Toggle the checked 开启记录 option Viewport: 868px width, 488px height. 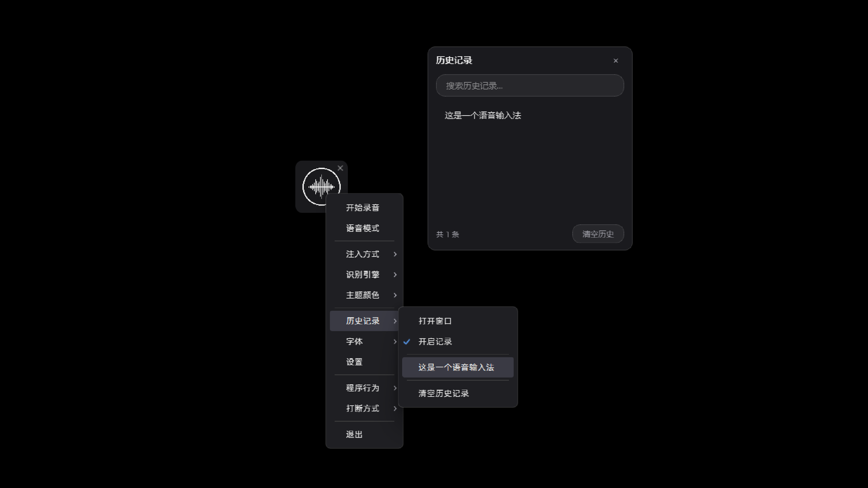[458, 341]
